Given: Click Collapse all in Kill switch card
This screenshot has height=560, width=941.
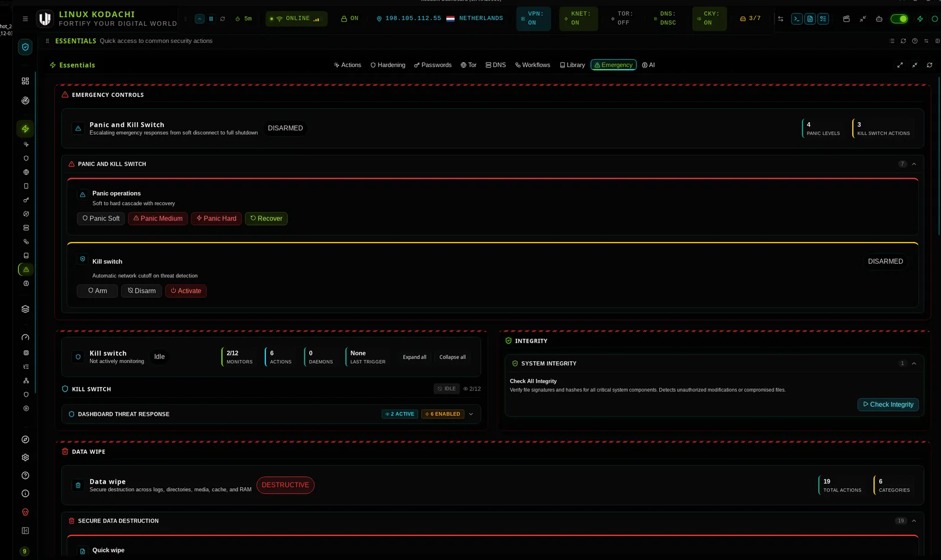Looking at the screenshot, I should [452, 357].
